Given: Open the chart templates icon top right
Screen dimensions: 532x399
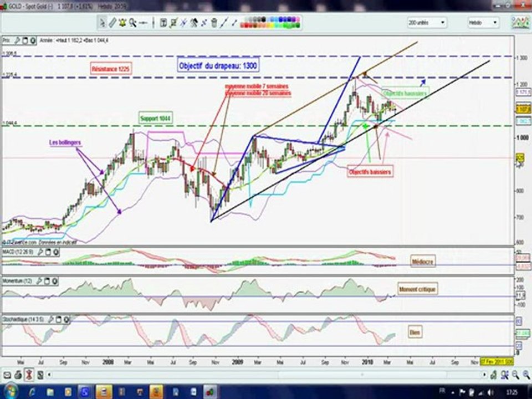Looking at the screenshot, I should [x=520, y=22].
